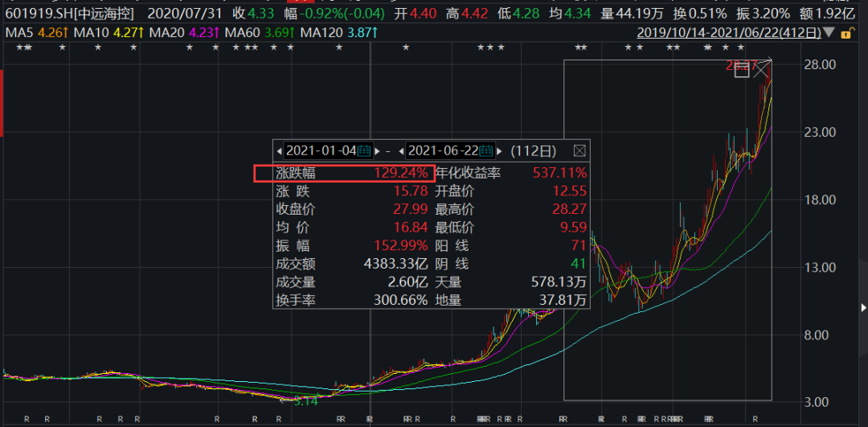Click the start date field 2021-01-04
This screenshot has width=868, height=427.
pos(321,150)
